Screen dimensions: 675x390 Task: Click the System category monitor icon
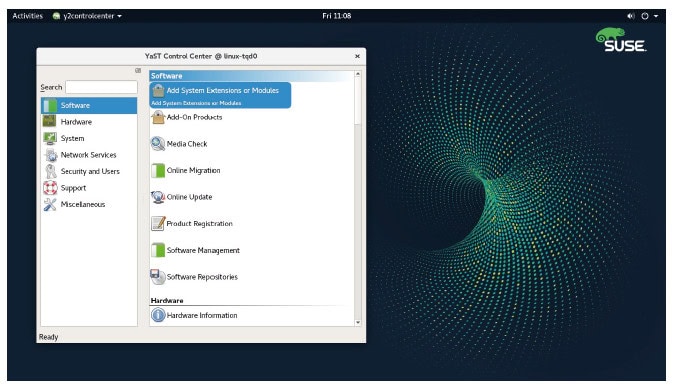tap(50, 138)
